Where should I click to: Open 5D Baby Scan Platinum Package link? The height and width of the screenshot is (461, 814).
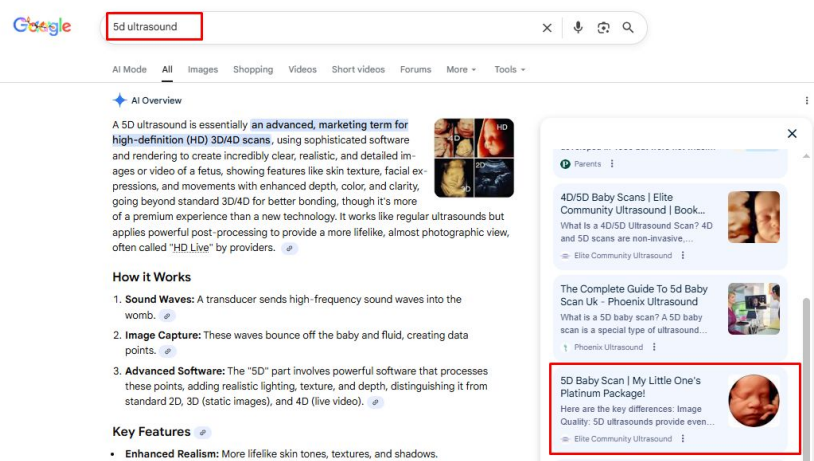(x=631, y=387)
